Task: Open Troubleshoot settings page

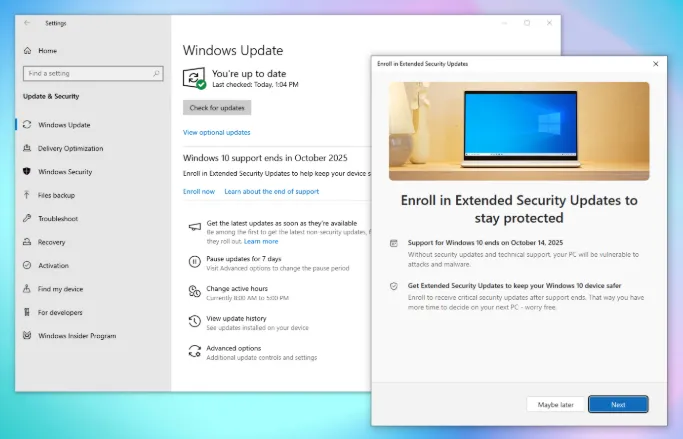Action: pos(57,219)
